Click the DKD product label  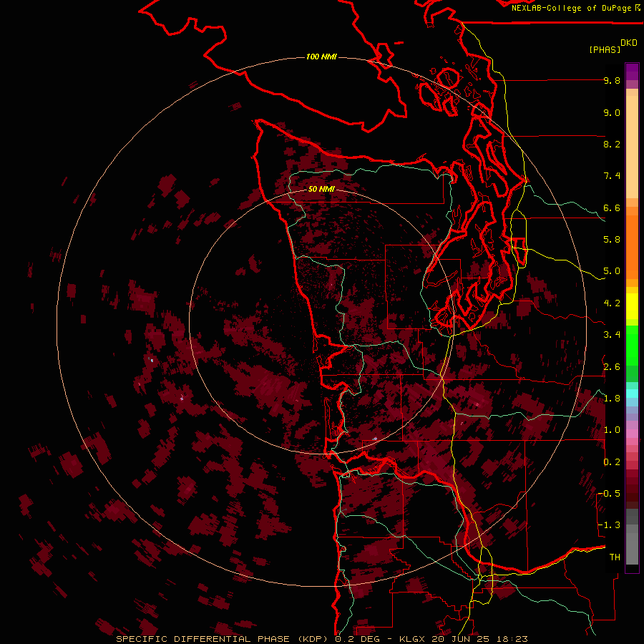point(629,43)
